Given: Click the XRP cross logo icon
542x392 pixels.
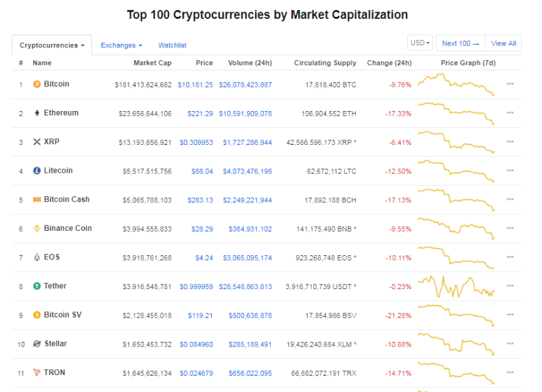Looking at the screenshot, I should pos(37,142).
